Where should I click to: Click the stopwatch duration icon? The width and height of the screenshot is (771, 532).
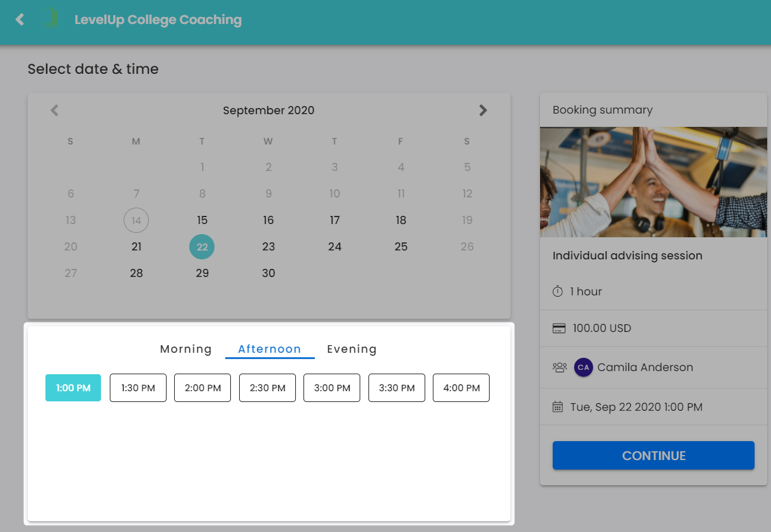(558, 292)
